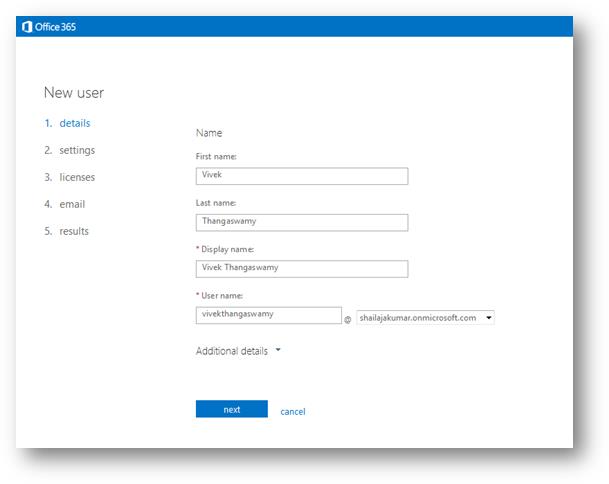Image resolution: width=609 pixels, height=484 pixels.
Task: Open the '3. licenses' step
Action: [x=69, y=177]
